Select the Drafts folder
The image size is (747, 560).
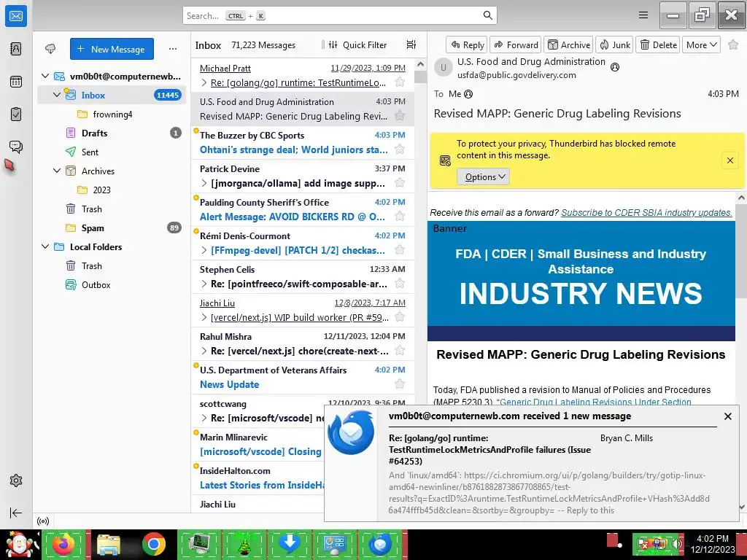[x=112, y=133]
